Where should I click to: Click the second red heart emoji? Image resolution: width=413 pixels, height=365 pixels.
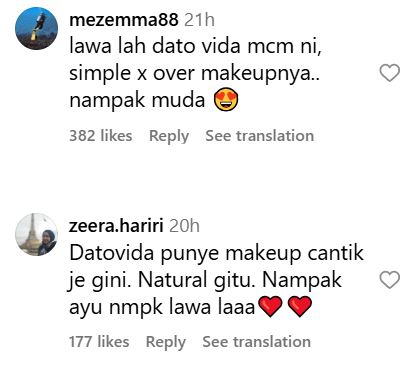299,306
